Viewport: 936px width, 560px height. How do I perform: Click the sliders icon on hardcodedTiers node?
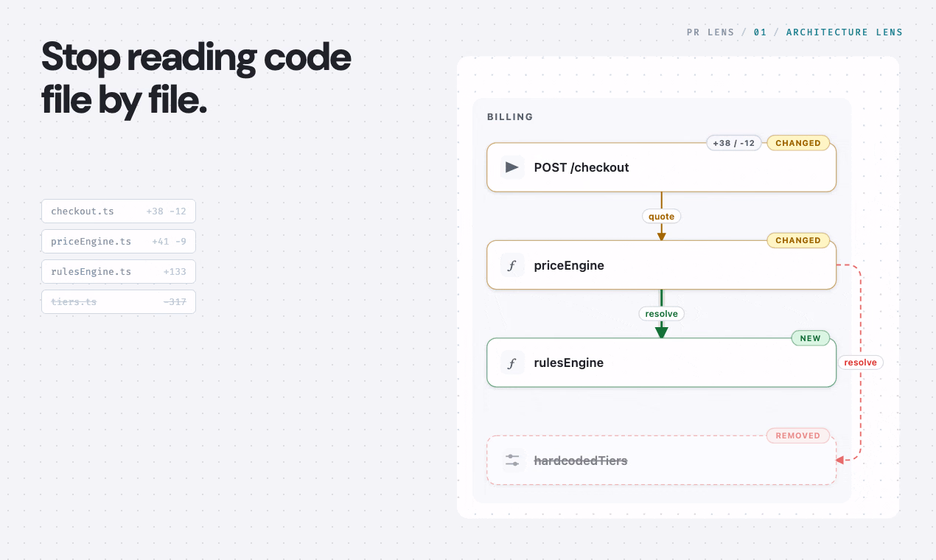tap(512, 461)
